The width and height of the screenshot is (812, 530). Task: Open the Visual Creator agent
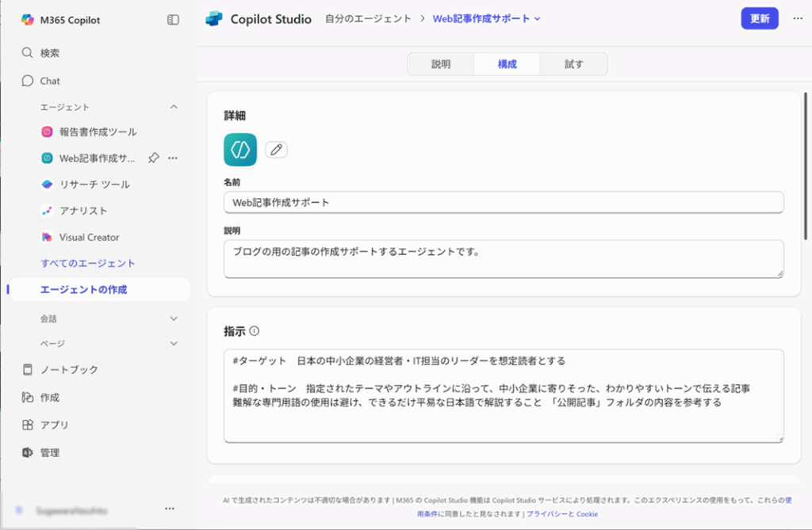pos(80,237)
